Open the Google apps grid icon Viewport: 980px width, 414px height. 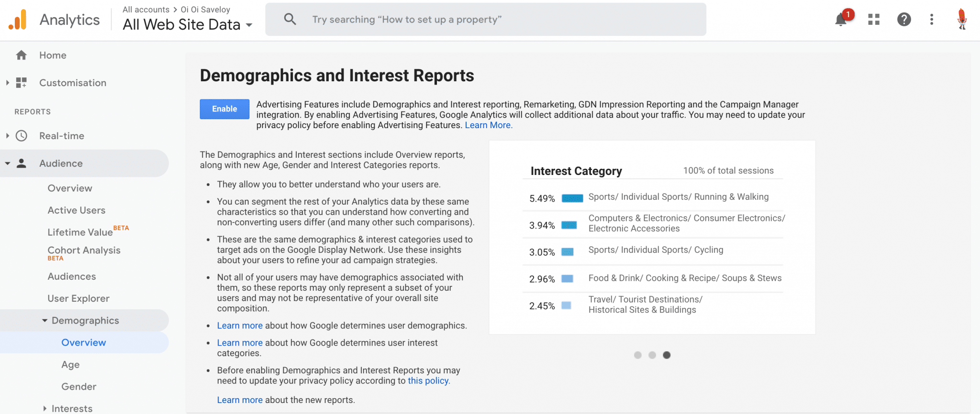coord(874,20)
